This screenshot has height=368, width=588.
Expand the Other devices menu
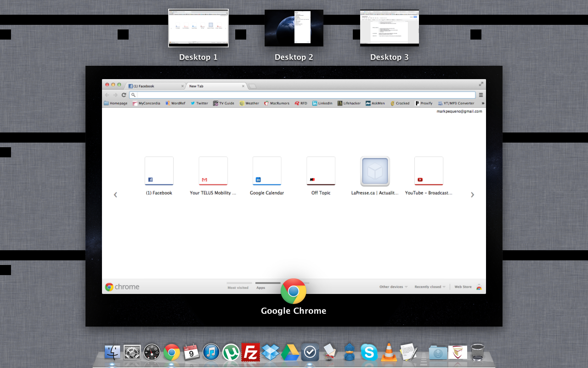coord(393,287)
